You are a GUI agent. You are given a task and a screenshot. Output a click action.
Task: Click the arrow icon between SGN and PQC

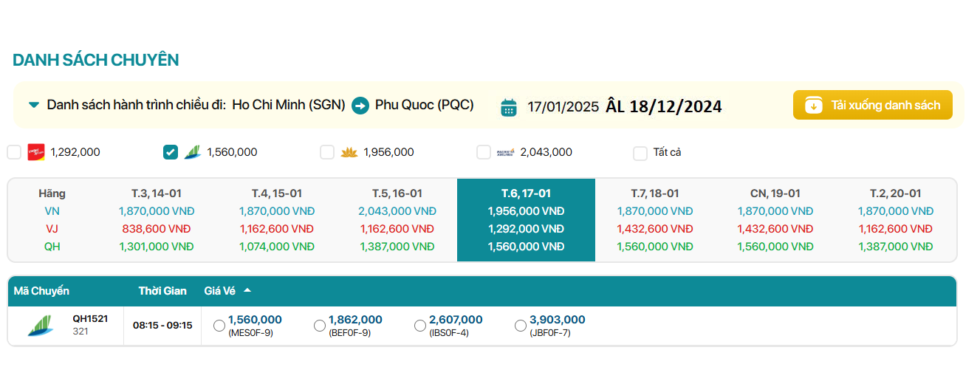[x=360, y=105]
